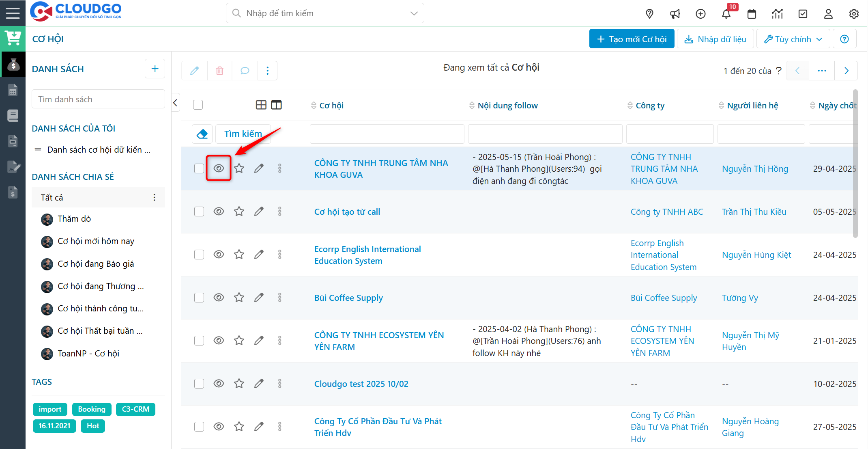Open the notifications bell icon
Screen dimensions: 868x449
point(726,14)
